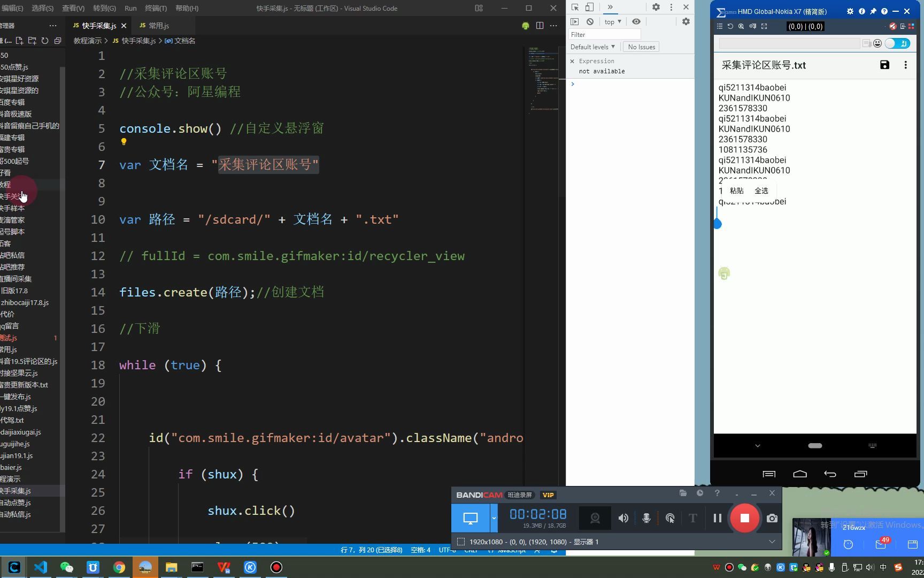Screen dimensions: 924x578
Task: Open Bandicam recording mode dropdown arrow
Action: (x=494, y=518)
